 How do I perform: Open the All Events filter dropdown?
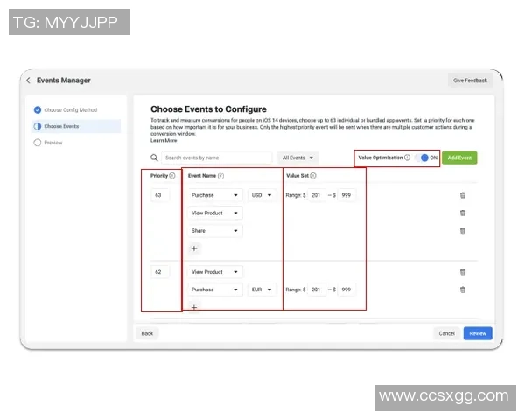[x=298, y=157]
